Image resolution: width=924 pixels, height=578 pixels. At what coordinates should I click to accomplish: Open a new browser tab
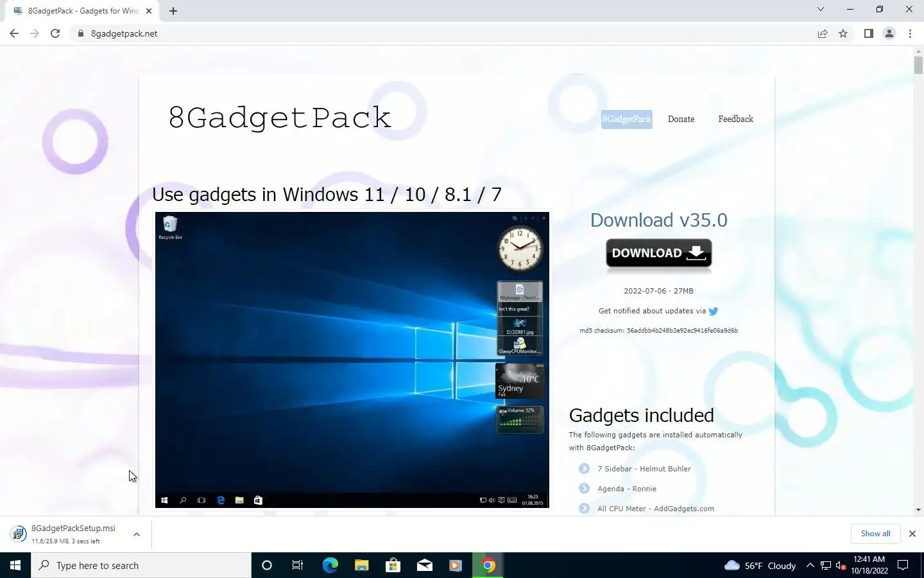pyautogui.click(x=173, y=10)
